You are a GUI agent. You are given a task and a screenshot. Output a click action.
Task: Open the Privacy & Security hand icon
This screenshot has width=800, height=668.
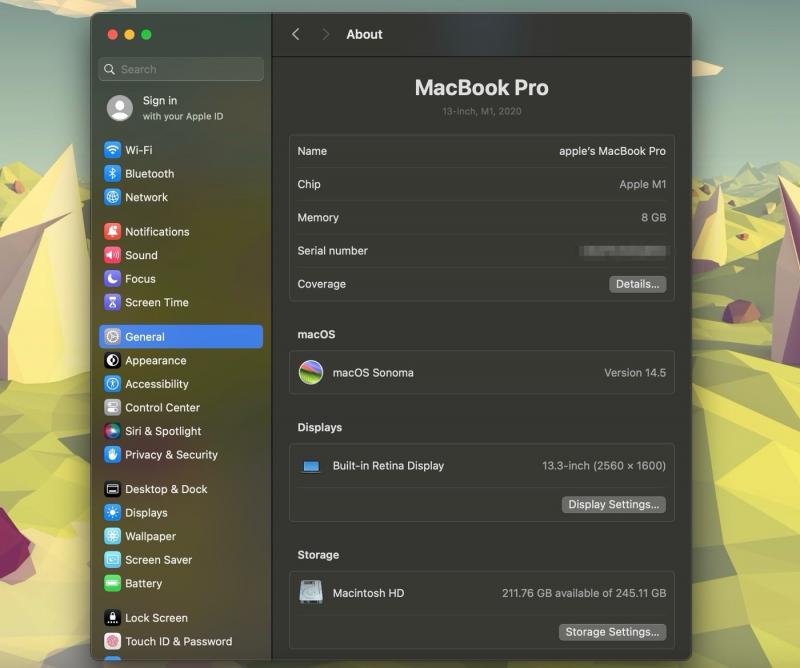coord(112,454)
